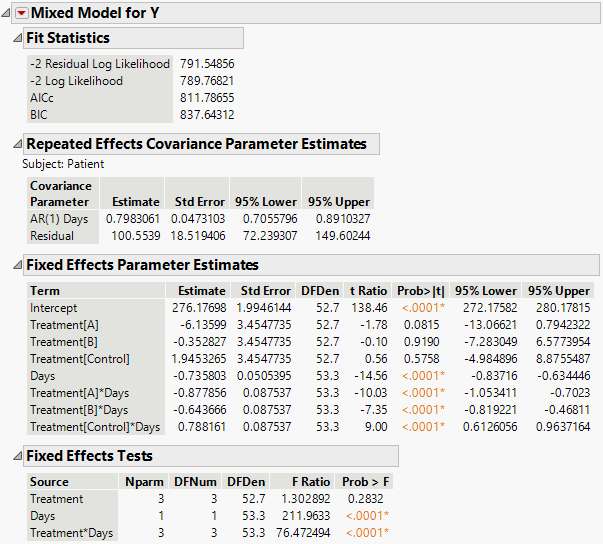The height and width of the screenshot is (544, 603).
Task: Select the AR(1) Days row label
Action: [x=59, y=219]
